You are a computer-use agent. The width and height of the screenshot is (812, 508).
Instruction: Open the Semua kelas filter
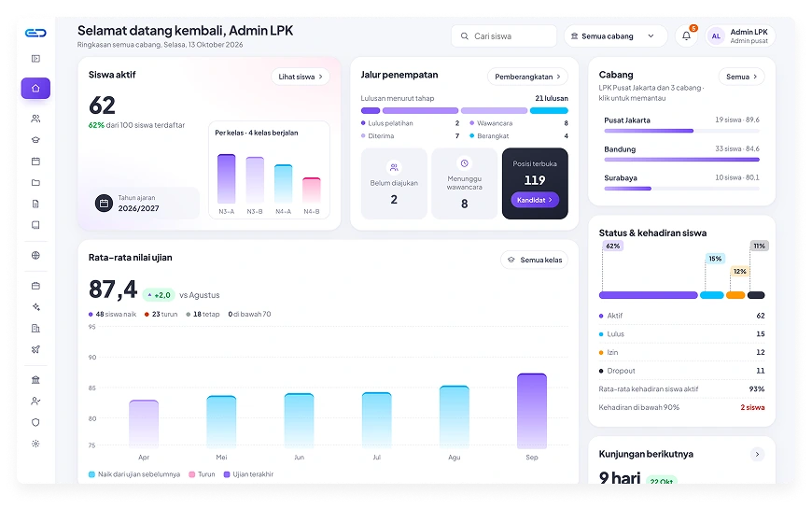[535, 260]
